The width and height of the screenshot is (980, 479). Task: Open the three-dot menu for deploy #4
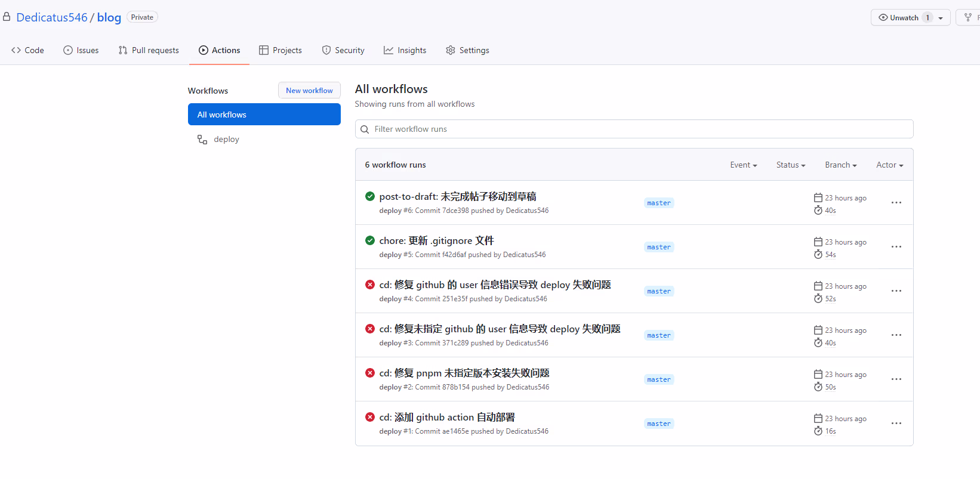(x=896, y=291)
